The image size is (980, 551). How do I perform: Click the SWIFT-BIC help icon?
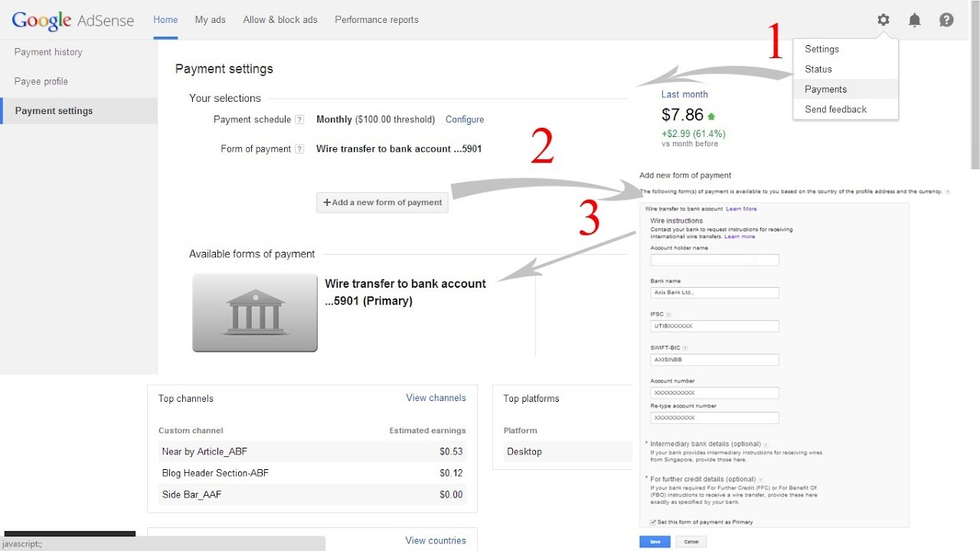click(x=685, y=347)
